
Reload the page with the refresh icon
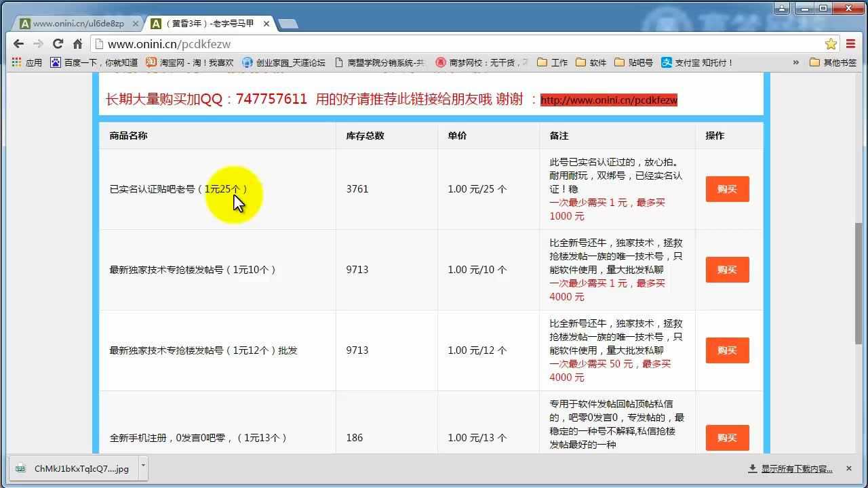pyautogui.click(x=58, y=44)
